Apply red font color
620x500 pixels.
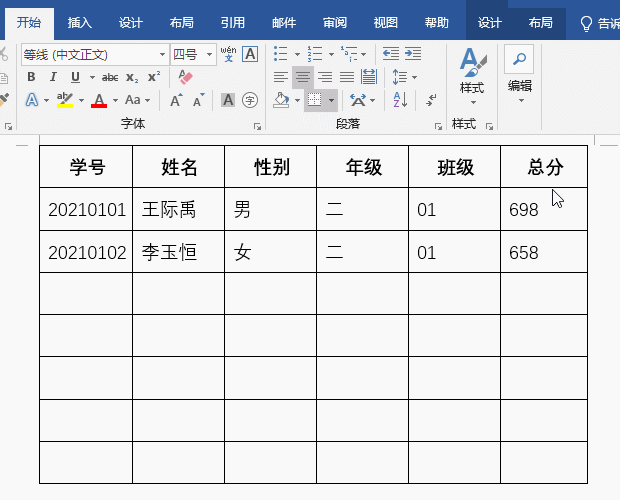[x=99, y=100]
